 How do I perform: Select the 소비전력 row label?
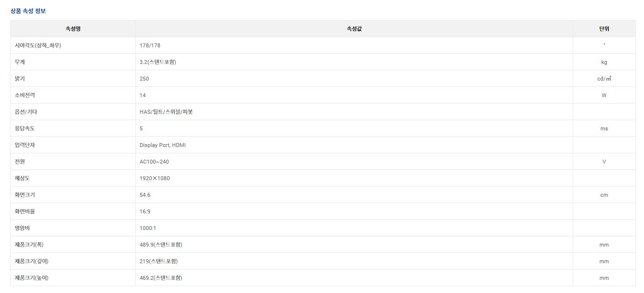(25, 95)
